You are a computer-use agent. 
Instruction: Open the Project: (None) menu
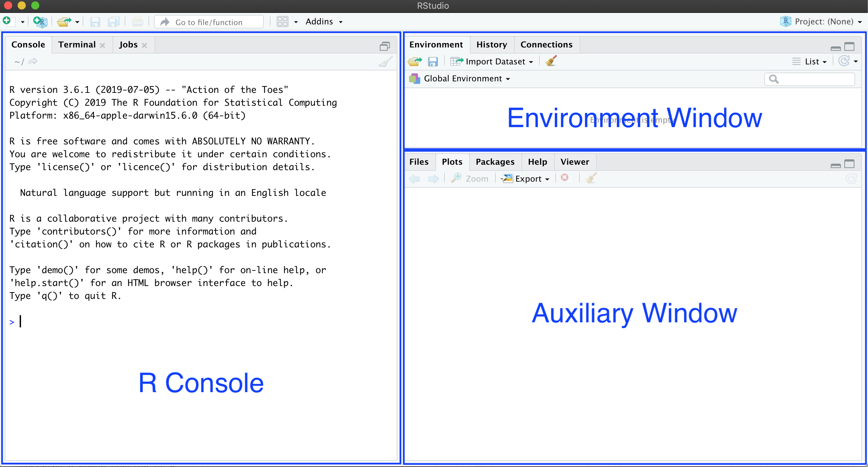point(821,22)
